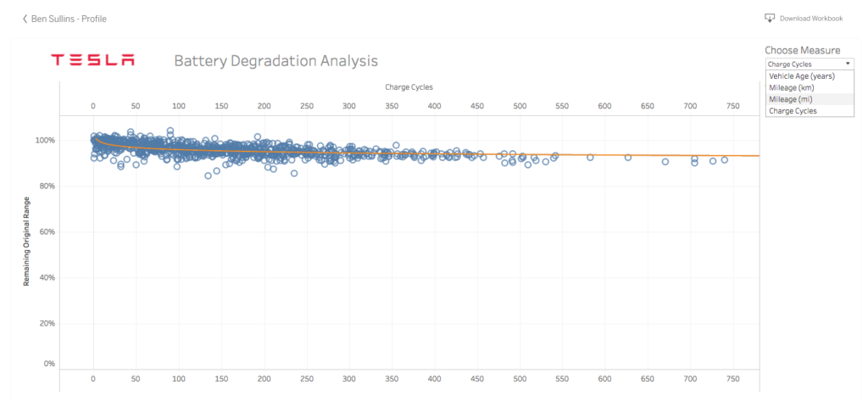
Task: Click the 0% label on vertical axis
Action: pos(50,364)
